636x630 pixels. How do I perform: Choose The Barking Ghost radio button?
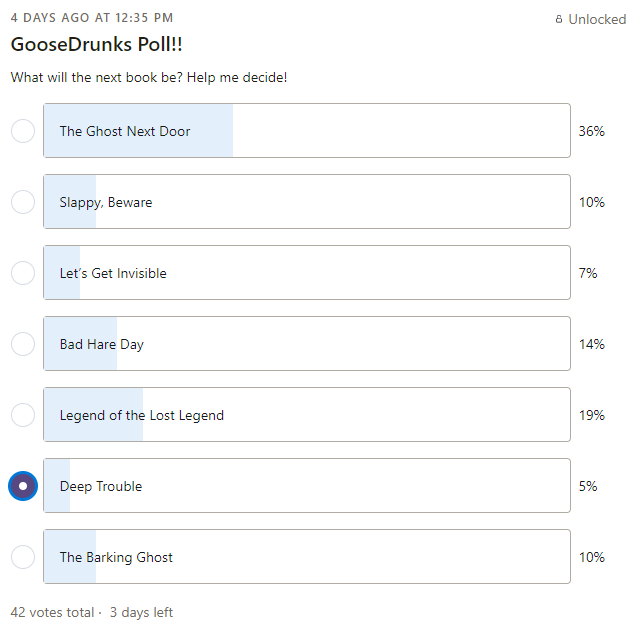(x=23, y=557)
